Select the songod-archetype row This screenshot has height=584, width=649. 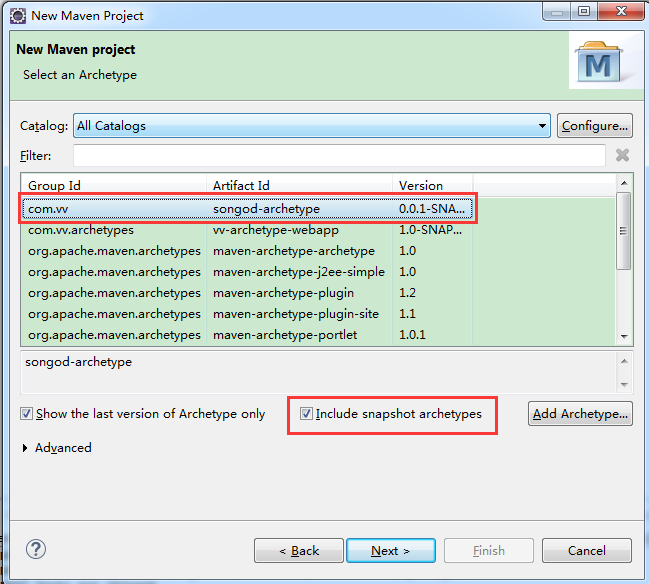(247, 209)
